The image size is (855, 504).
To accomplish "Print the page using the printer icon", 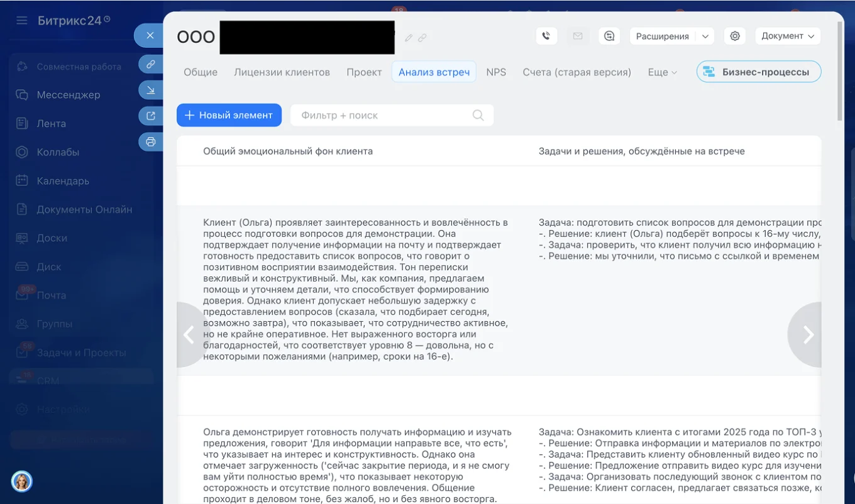I will [150, 141].
